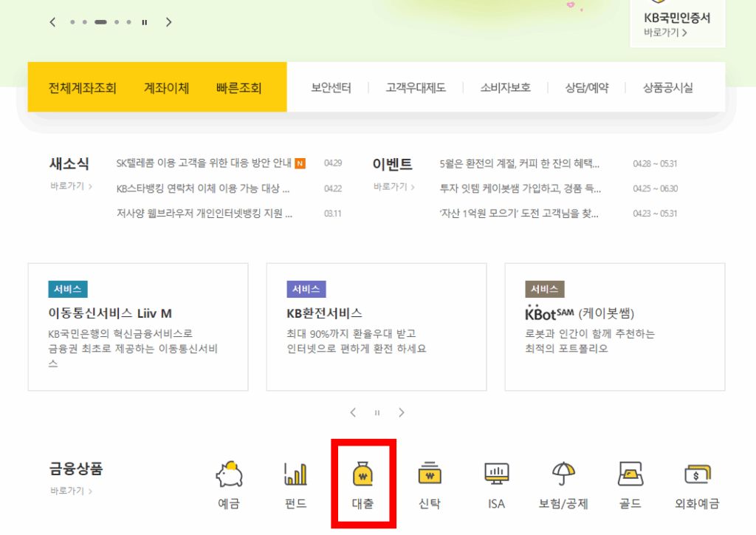756x535 pixels.
Task: Click 새소식 바로가기 link
Action: (x=71, y=186)
